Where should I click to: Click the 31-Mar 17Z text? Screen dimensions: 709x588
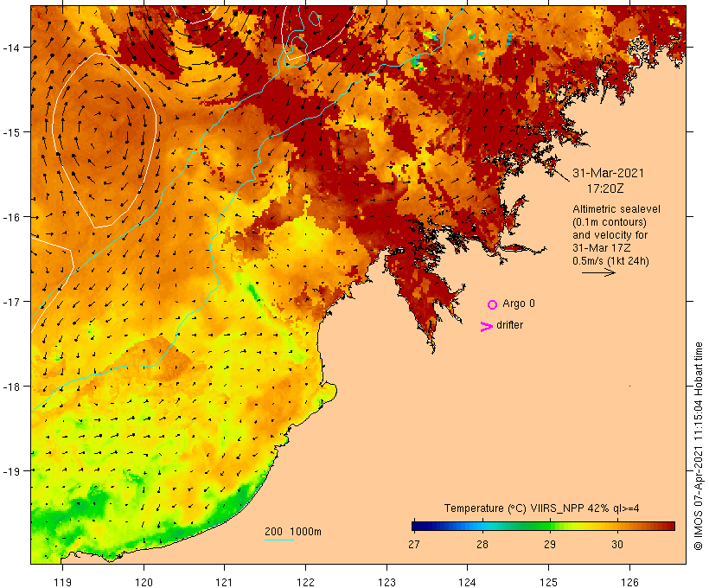tap(602, 248)
